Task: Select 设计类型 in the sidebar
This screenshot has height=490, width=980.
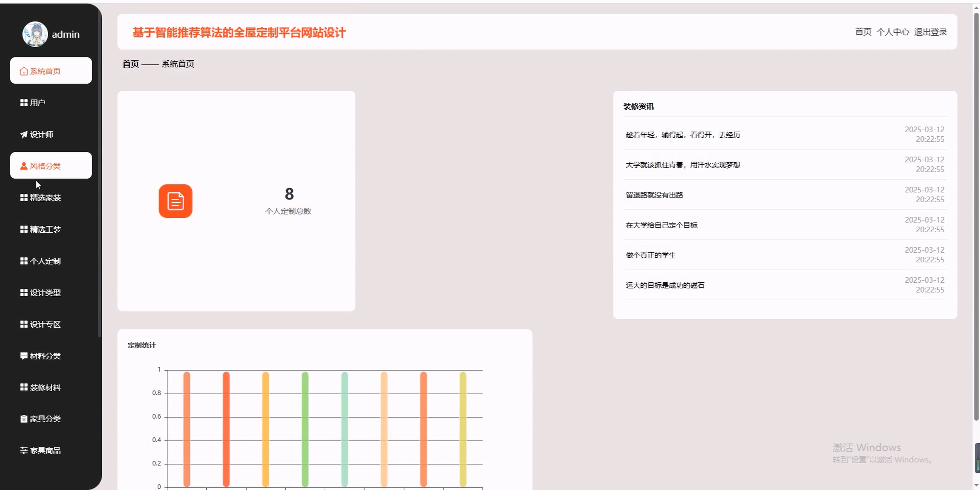Action: tap(45, 292)
